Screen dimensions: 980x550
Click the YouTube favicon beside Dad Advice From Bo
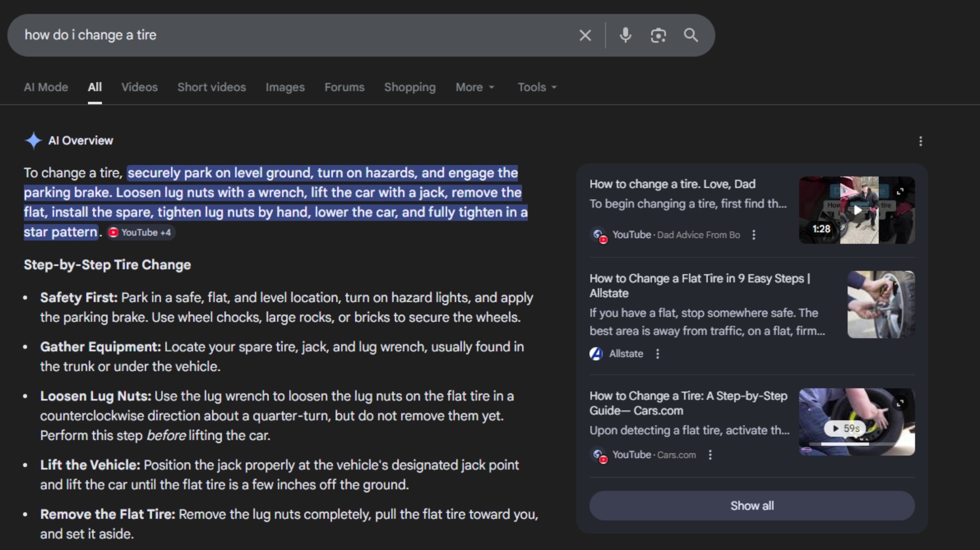tap(599, 235)
